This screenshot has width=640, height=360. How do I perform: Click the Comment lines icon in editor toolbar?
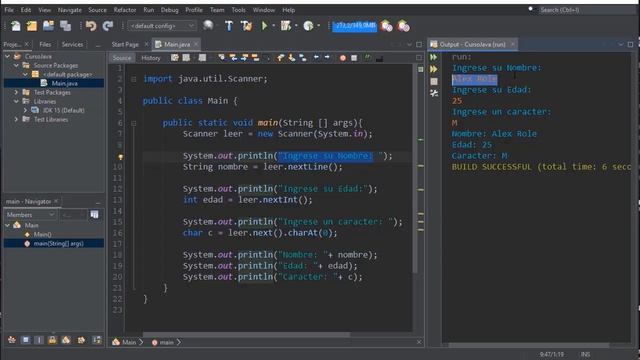click(368, 58)
